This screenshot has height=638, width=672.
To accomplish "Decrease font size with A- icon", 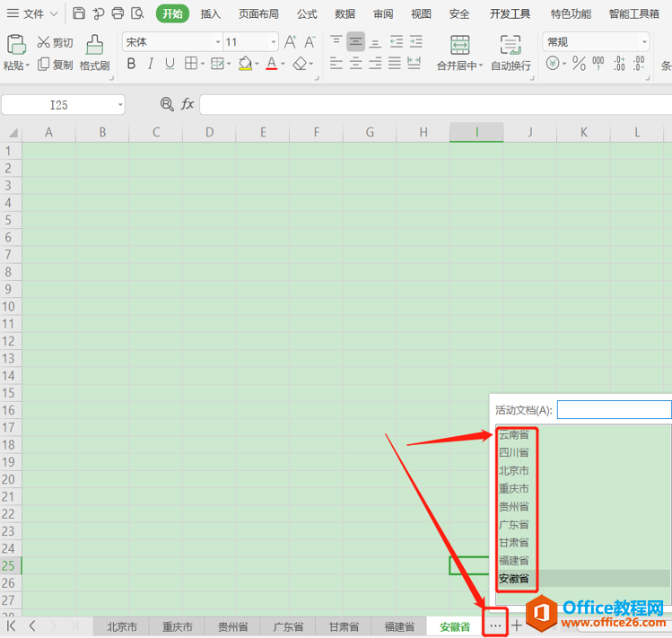I will 310,42.
